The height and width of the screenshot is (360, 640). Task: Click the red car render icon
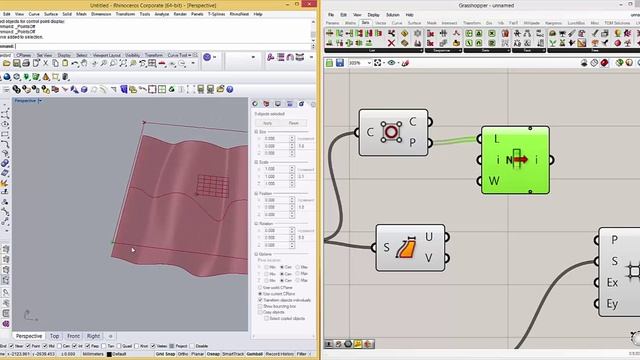click(162, 63)
